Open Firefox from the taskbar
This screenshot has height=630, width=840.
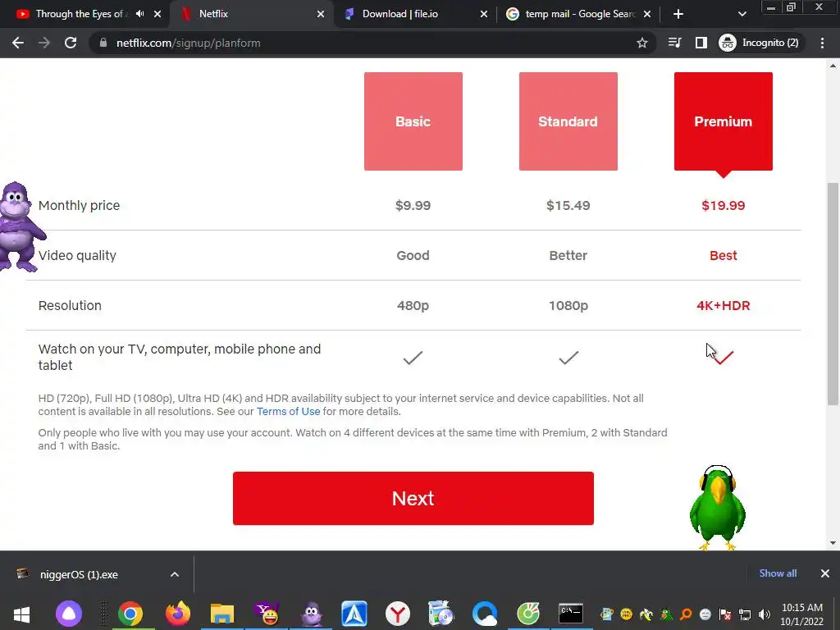coord(178,614)
